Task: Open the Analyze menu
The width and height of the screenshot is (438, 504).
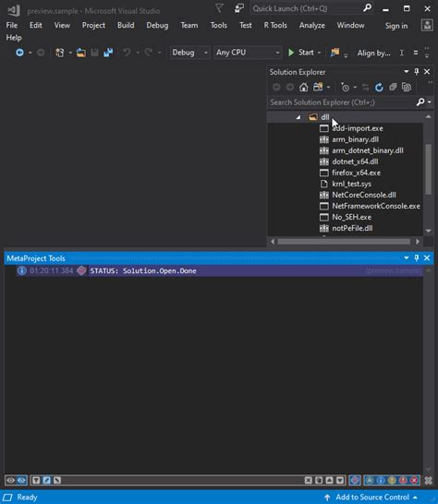Action: point(311,25)
